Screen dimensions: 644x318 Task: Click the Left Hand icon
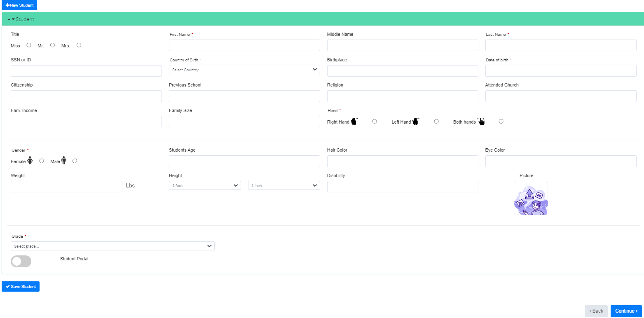pos(415,122)
